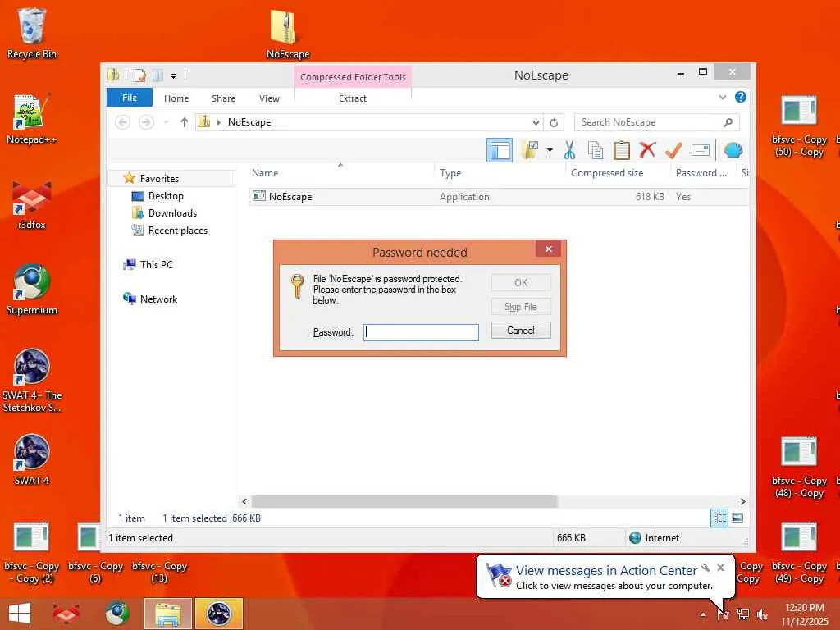The width and height of the screenshot is (840, 630).
Task: Click the orange checkmark icon
Action: click(673, 151)
